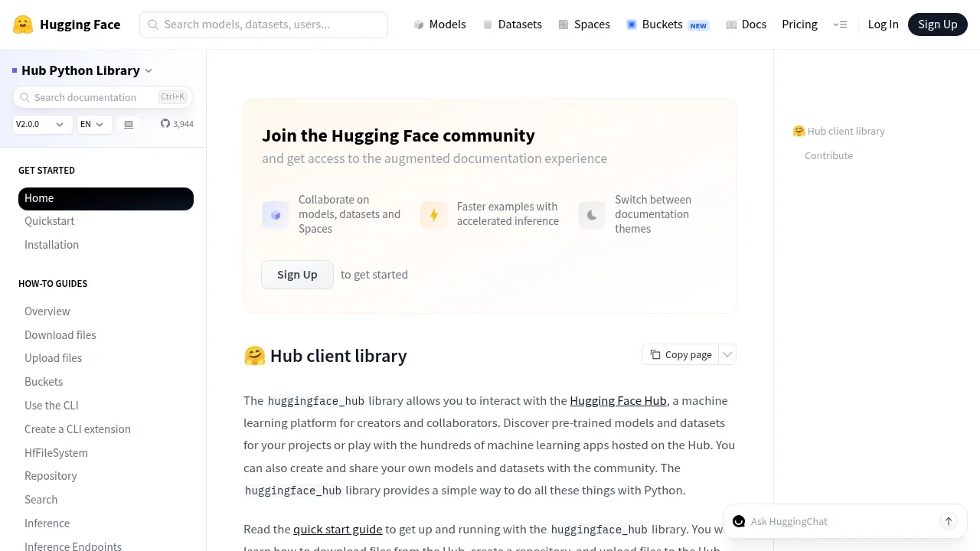Screen dimensions: 980x551
Task: Open the Pricing page
Action: point(799,24)
